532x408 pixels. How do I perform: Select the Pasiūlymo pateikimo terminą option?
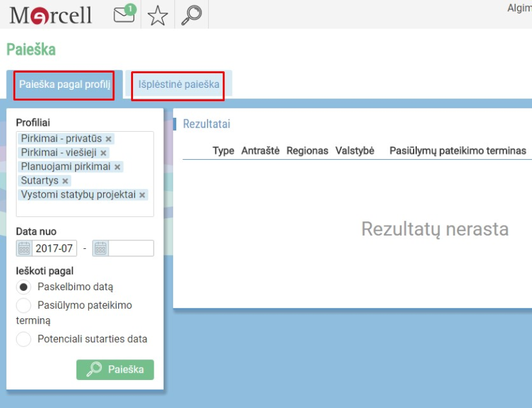[x=23, y=306]
